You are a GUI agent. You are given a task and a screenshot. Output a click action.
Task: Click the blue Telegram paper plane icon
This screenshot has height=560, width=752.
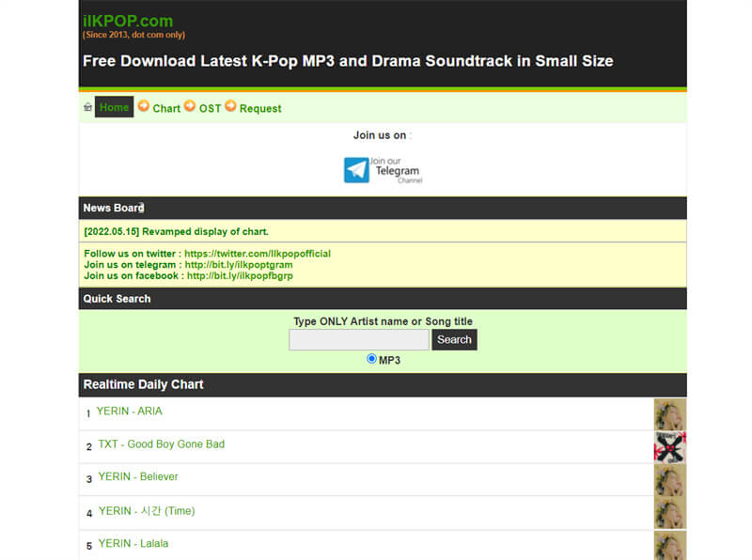[356, 170]
